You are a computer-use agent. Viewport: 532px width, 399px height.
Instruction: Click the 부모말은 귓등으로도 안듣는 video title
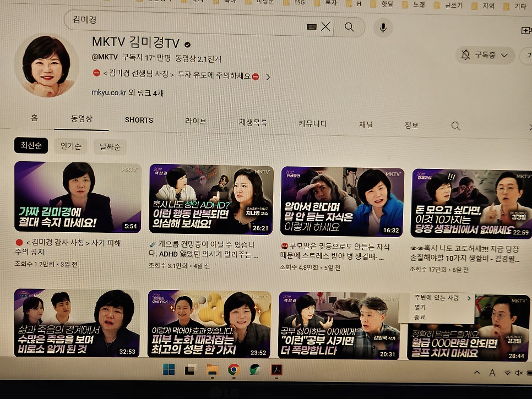334,251
